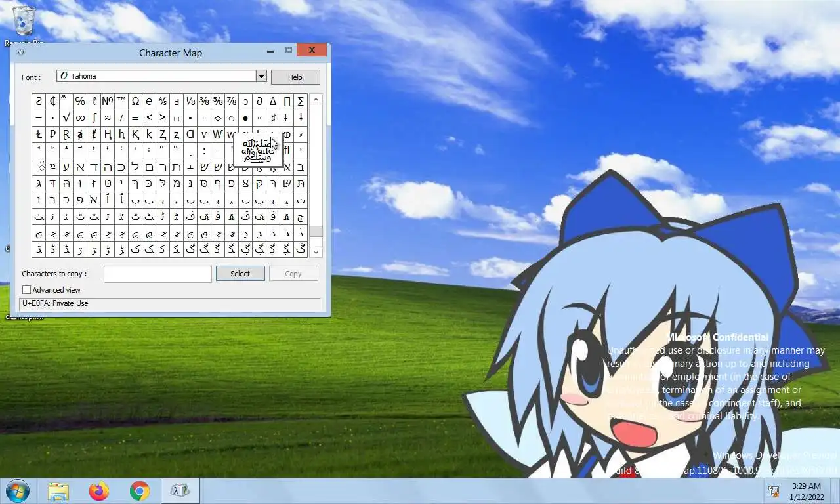Choose the trademark ™ symbol cell
The image size is (840, 504).
(121, 101)
